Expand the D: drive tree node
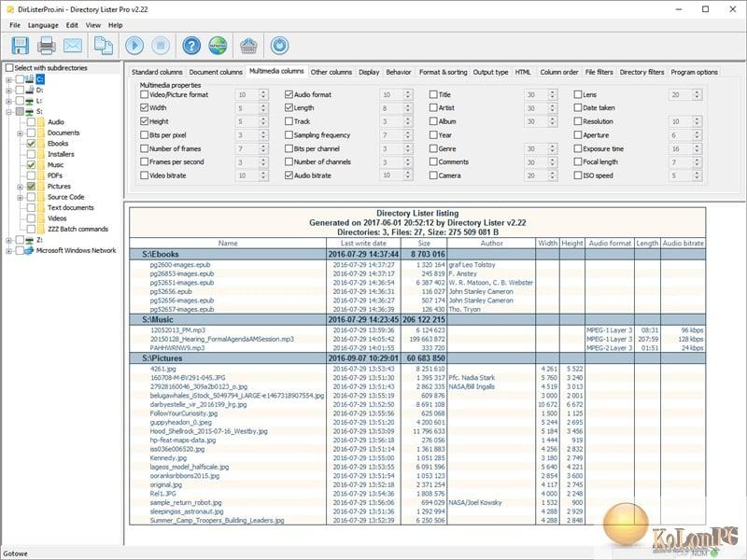 tap(8, 90)
